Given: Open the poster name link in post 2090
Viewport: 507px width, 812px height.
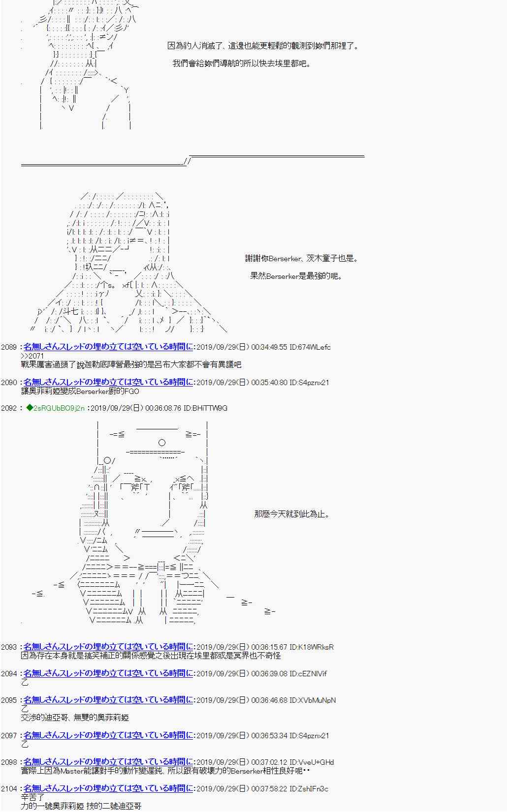Looking at the screenshot, I should [x=108, y=382].
